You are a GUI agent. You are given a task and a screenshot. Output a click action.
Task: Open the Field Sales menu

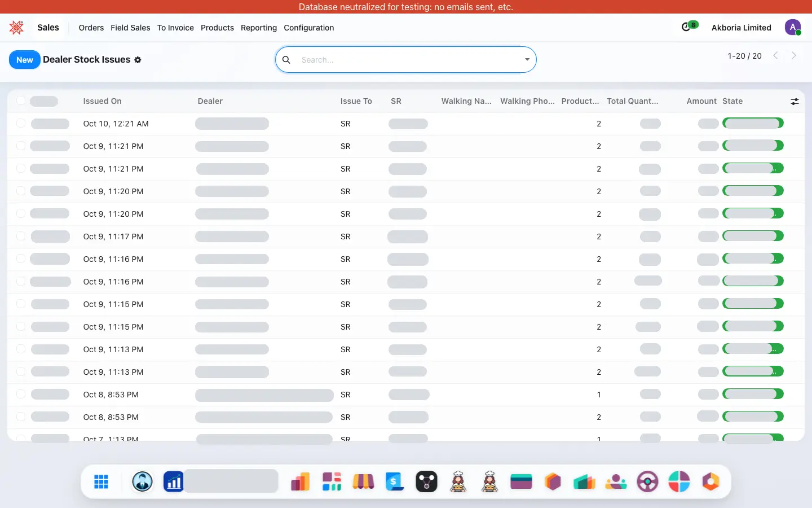130,28
